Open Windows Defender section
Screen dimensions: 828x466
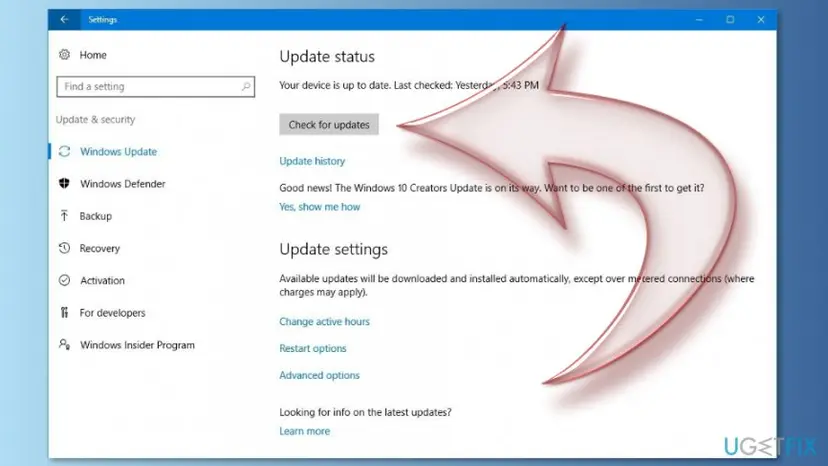click(123, 184)
